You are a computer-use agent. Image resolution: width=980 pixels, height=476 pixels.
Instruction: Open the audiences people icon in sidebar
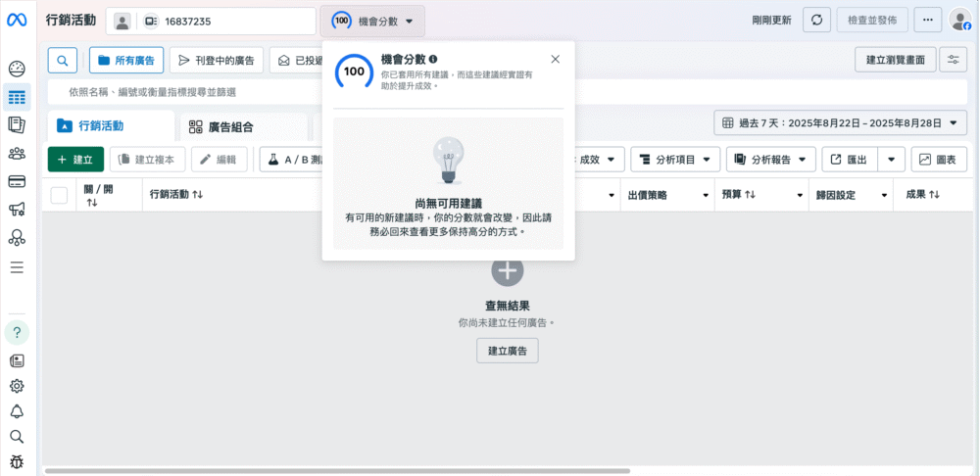tap(17, 153)
